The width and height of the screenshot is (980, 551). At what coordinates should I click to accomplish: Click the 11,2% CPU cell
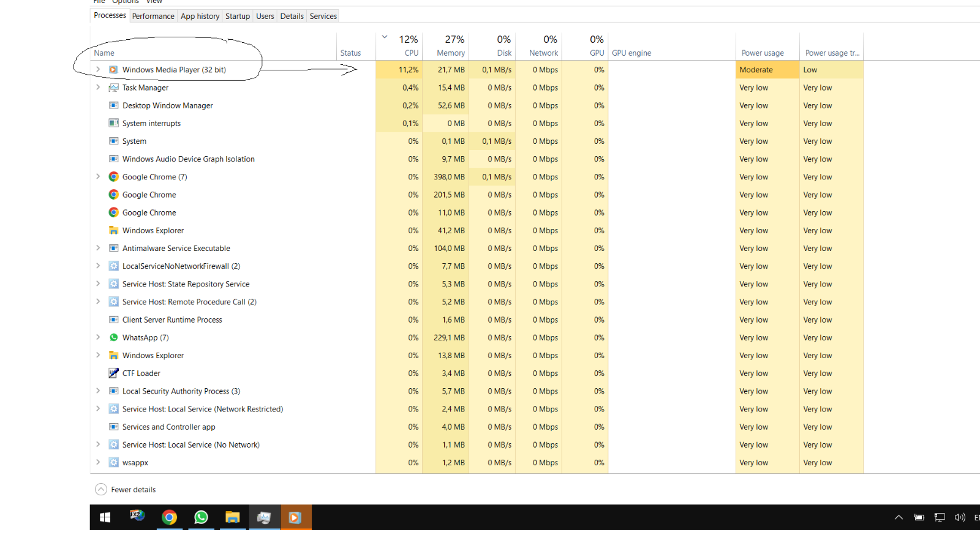tap(399, 70)
